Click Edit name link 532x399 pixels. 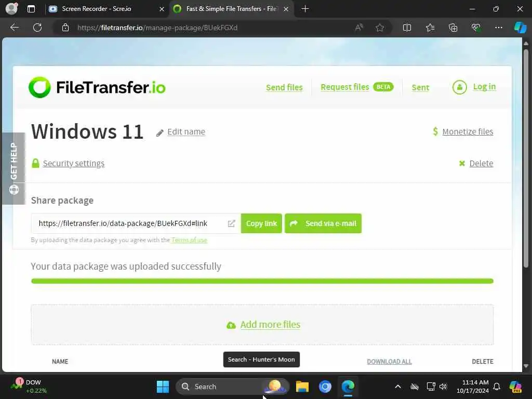coord(187,131)
